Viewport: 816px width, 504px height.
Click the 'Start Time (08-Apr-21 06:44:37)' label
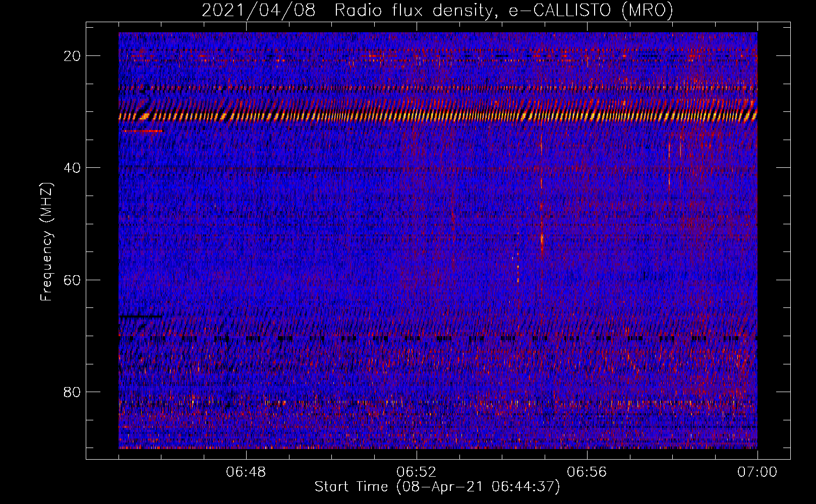437,487
